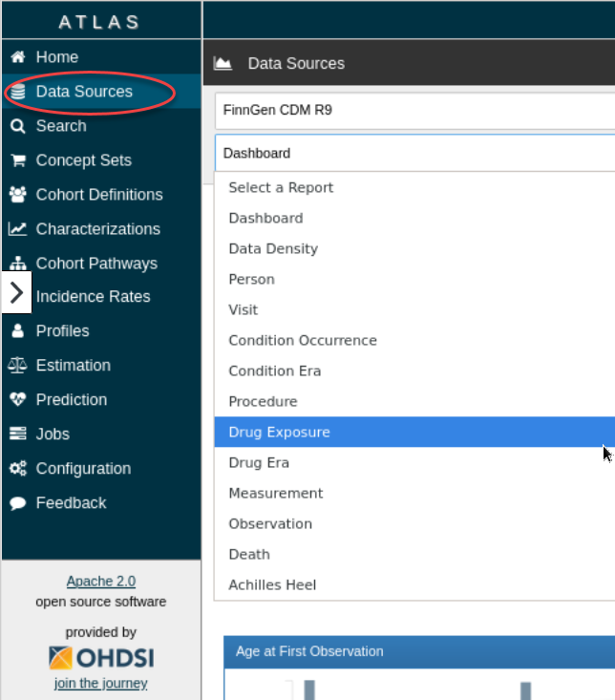Open Characterizations in the sidebar
Image resolution: width=615 pixels, height=700 pixels.
(x=98, y=229)
